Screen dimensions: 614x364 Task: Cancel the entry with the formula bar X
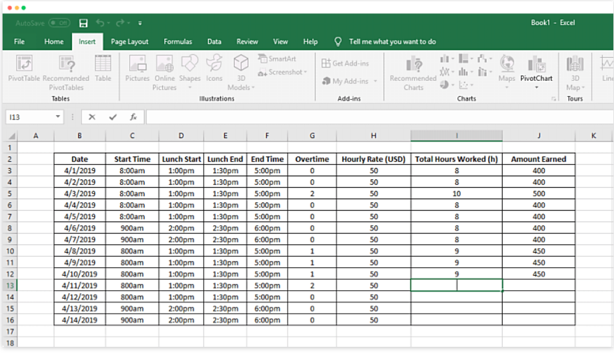(92, 116)
